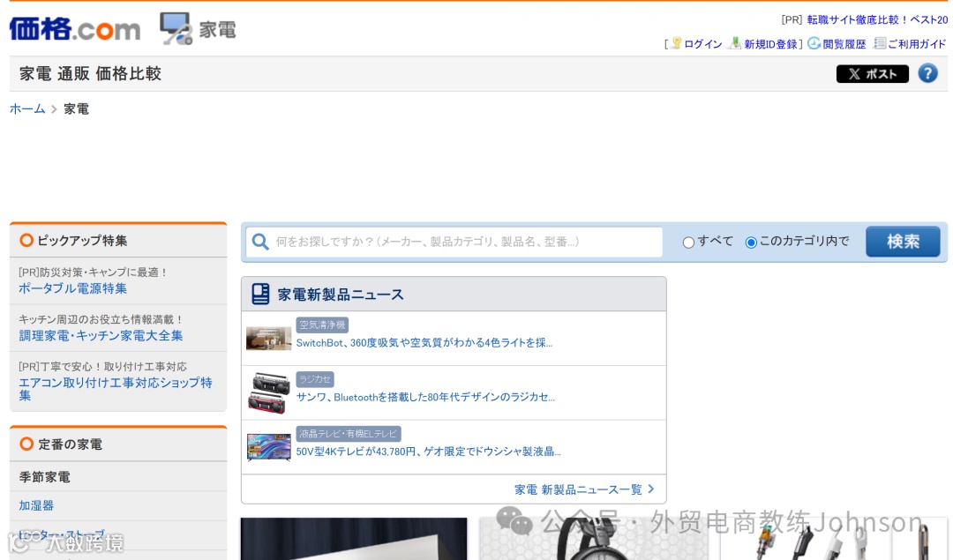Click the X ポスト share button
The width and height of the screenshot is (953, 560).
872,74
